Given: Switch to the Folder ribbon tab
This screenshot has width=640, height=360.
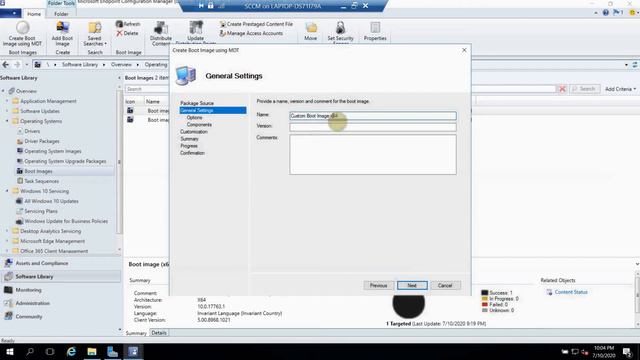Looking at the screenshot, I should coord(61,14).
